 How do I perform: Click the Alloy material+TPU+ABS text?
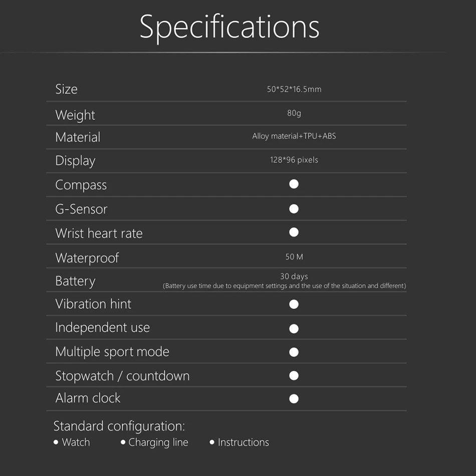[x=294, y=136]
